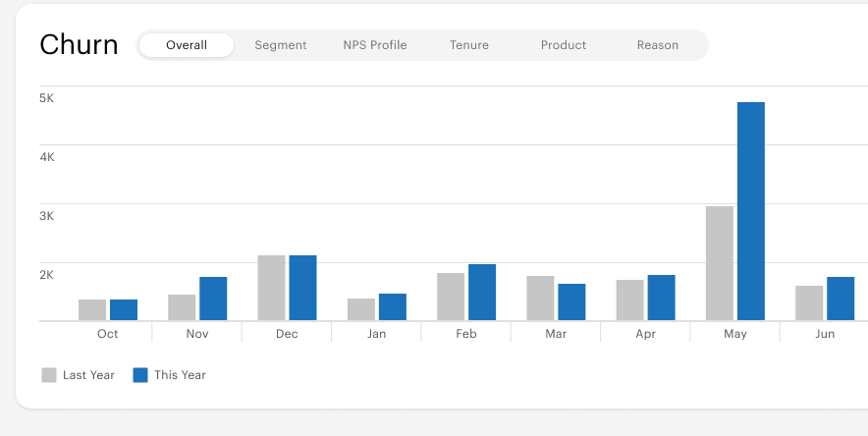
Task: Click the 3K y-axis label
Action: [x=46, y=216]
